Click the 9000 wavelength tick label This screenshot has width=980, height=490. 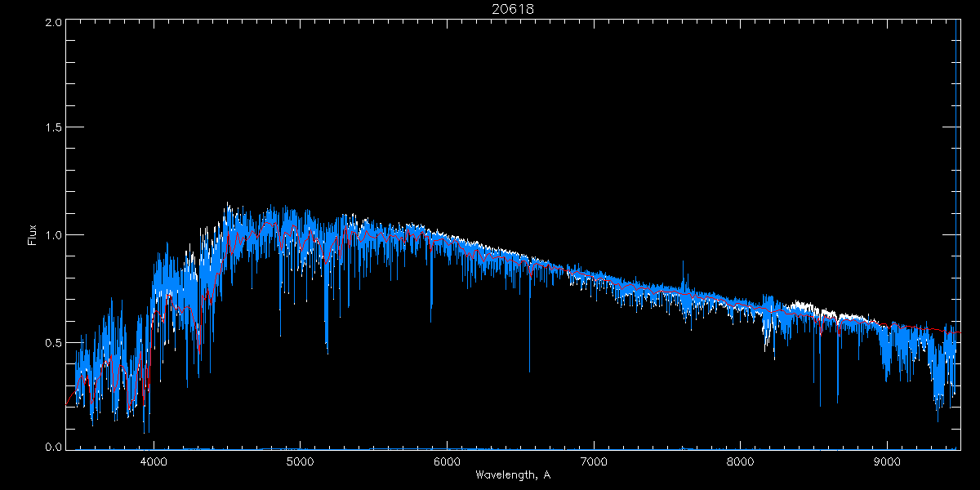coord(887,461)
